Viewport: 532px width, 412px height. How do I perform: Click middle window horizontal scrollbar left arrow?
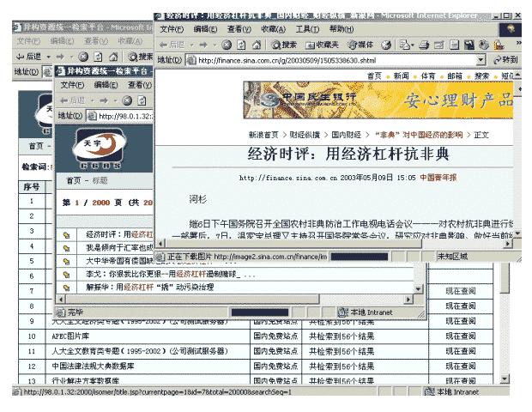coord(61,300)
